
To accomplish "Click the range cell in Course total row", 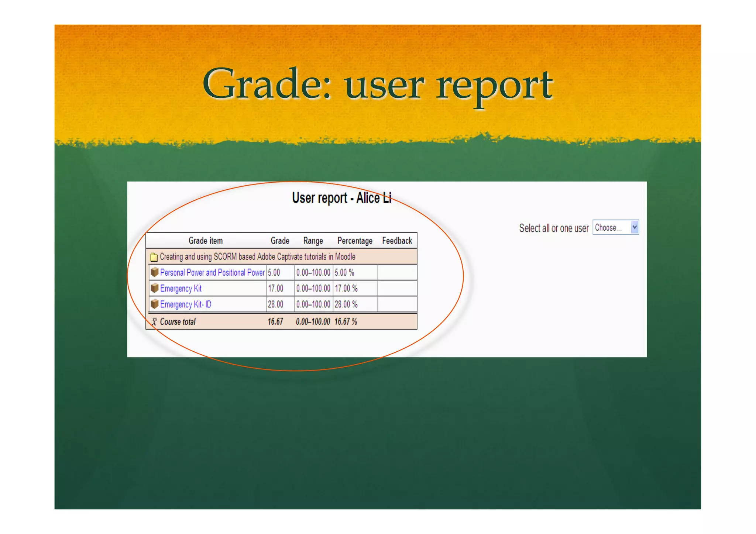I will coord(313,321).
